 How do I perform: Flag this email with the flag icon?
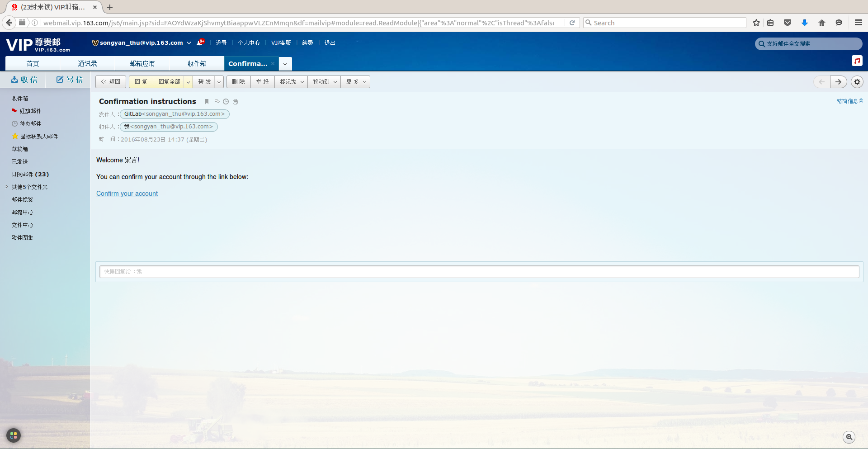[x=217, y=102]
